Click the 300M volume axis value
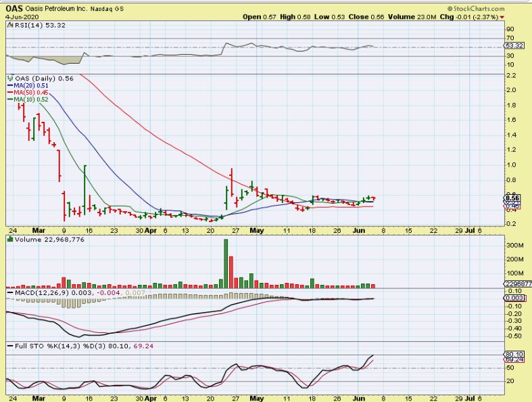 [515, 246]
